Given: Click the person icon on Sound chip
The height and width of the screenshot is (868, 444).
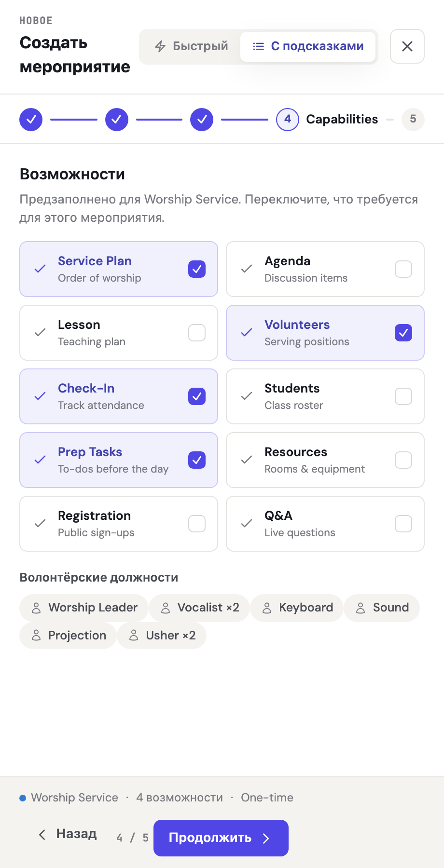Looking at the screenshot, I should (x=361, y=608).
